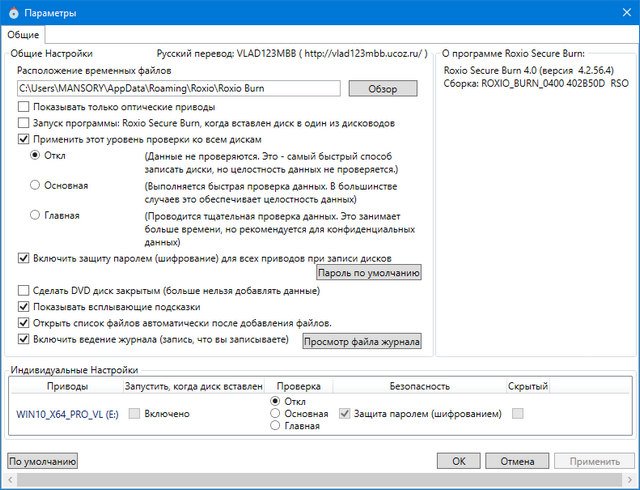Click the horizontal scrollbar left arrow
The width and height of the screenshot is (640, 490).
[x=10, y=479]
